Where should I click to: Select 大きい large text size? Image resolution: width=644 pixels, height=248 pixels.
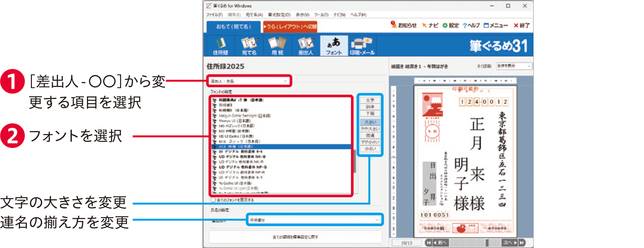pyautogui.click(x=370, y=122)
